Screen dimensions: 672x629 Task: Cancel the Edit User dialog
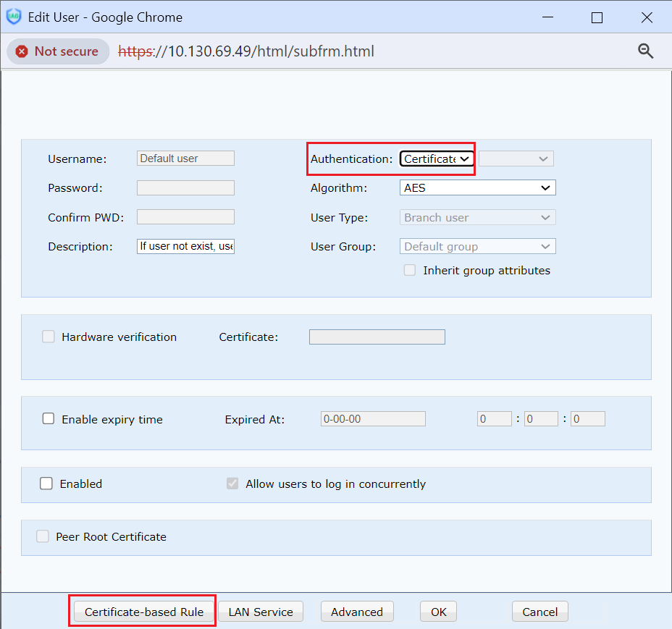tap(539, 612)
